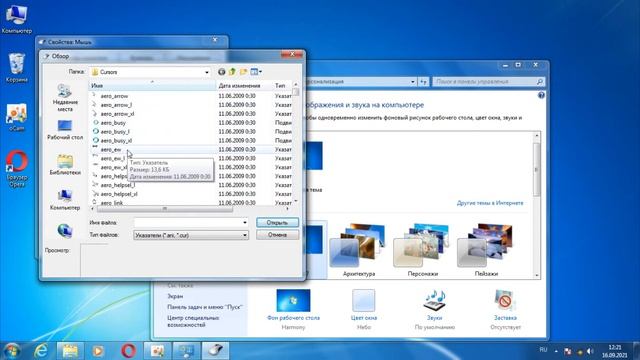Launch the Opera browser desktop shortcut
Screen dimensions: 640x360
[17, 169]
